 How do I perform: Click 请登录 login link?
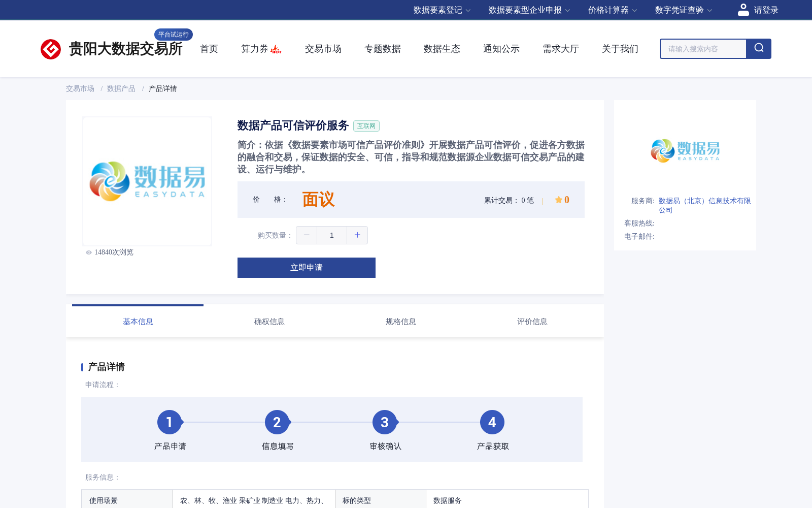click(x=766, y=10)
